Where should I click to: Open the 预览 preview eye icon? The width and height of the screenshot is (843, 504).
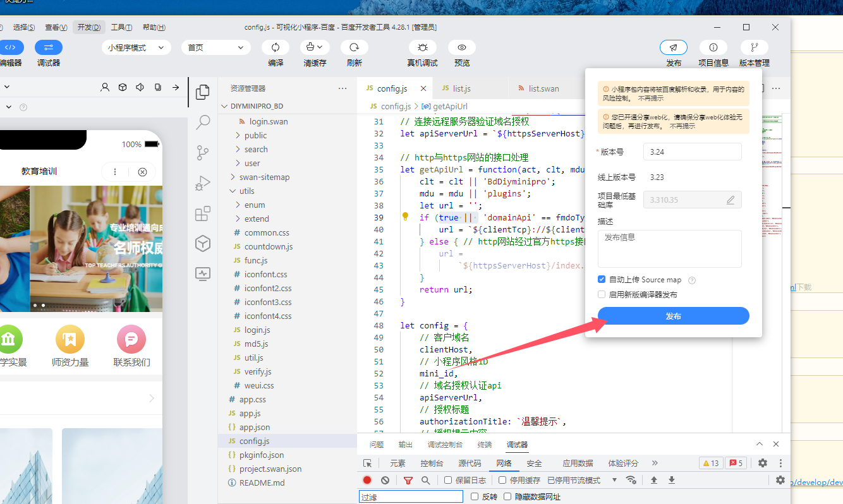pyautogui.click(x=462, y=47)
